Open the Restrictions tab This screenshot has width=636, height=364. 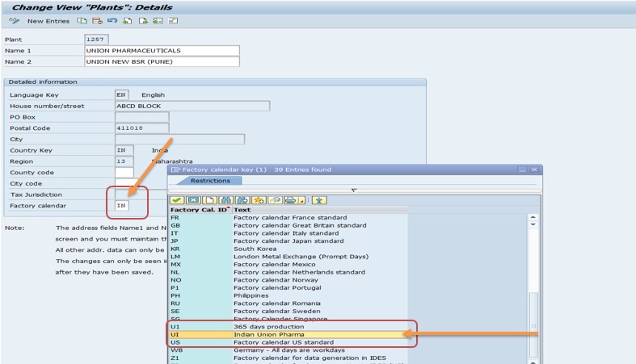click(209, 181)
